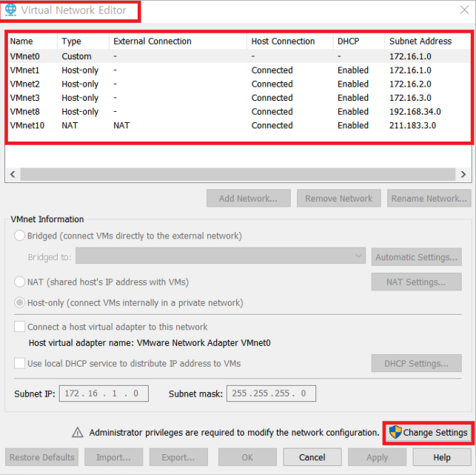Viewport: 476px width, 475px height.
Task: Click subnet address 172.16.3.0
Action: click(410, 98)
